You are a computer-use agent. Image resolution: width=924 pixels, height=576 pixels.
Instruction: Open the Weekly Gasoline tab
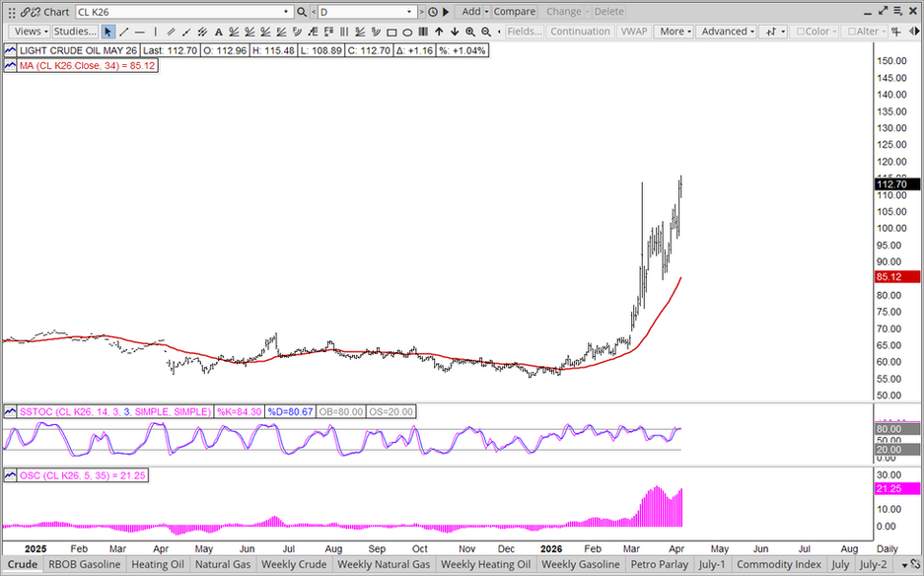coord(581,565)
